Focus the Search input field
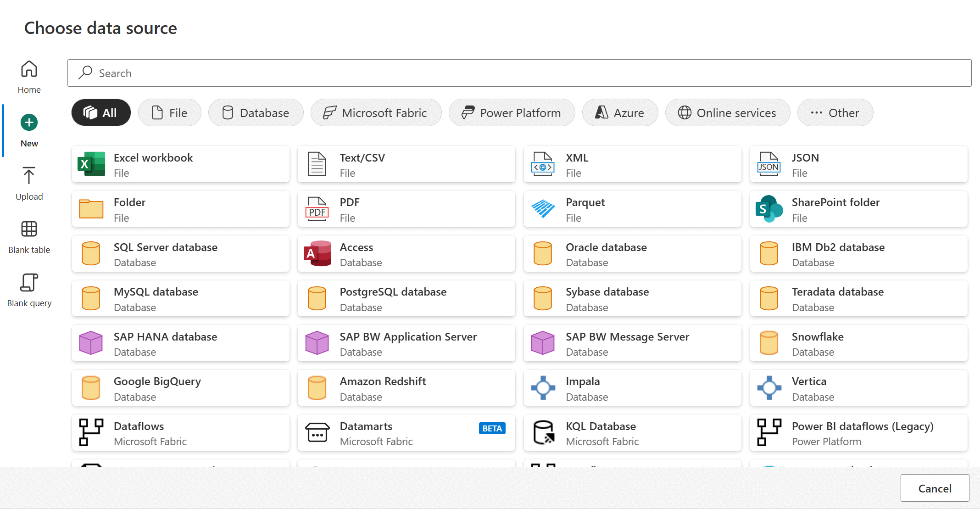The width and height of the screenshot is (980, 509). (519, 73)
